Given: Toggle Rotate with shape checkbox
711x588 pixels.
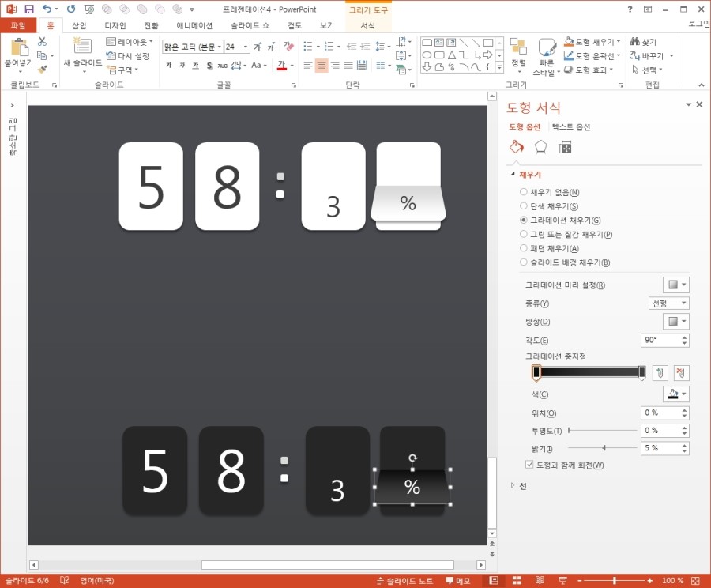Looking at the screenshot, I should tap(529, 465).
